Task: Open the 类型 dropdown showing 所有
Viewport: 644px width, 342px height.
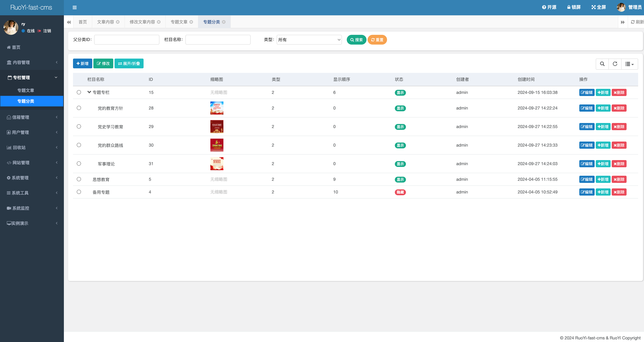Action: (x=309, y=40)
